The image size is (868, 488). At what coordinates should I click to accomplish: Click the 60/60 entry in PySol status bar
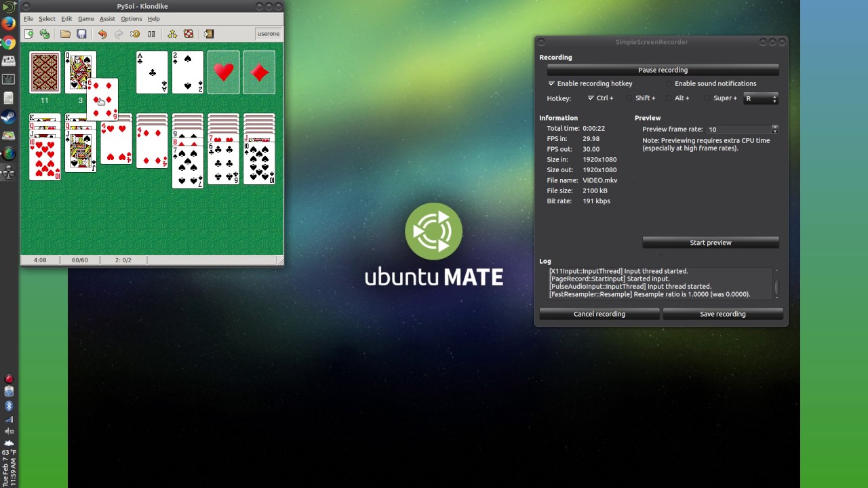tap(80, 260)
